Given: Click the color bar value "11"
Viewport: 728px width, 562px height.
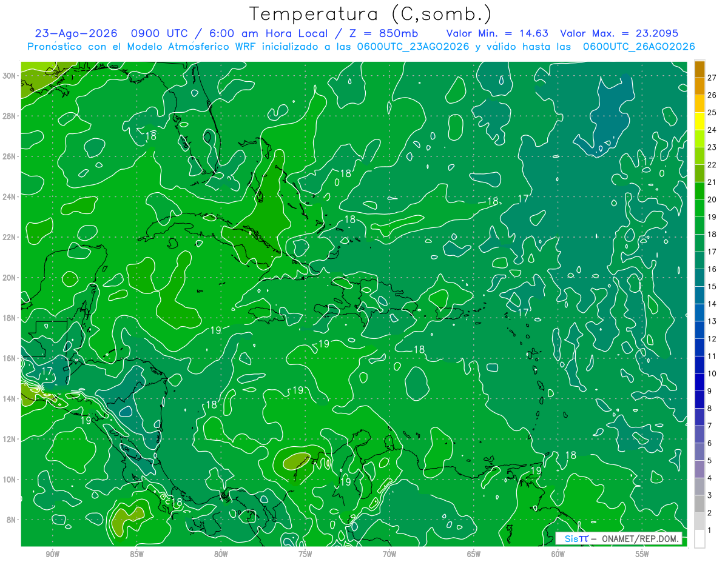Looking at the screenshot, I should click(712, 356).
